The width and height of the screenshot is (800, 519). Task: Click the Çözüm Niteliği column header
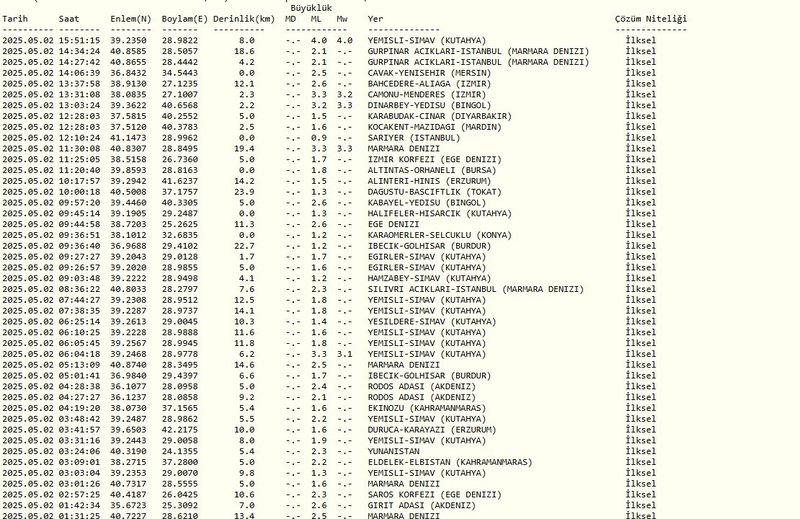click(x=651, y=19)
